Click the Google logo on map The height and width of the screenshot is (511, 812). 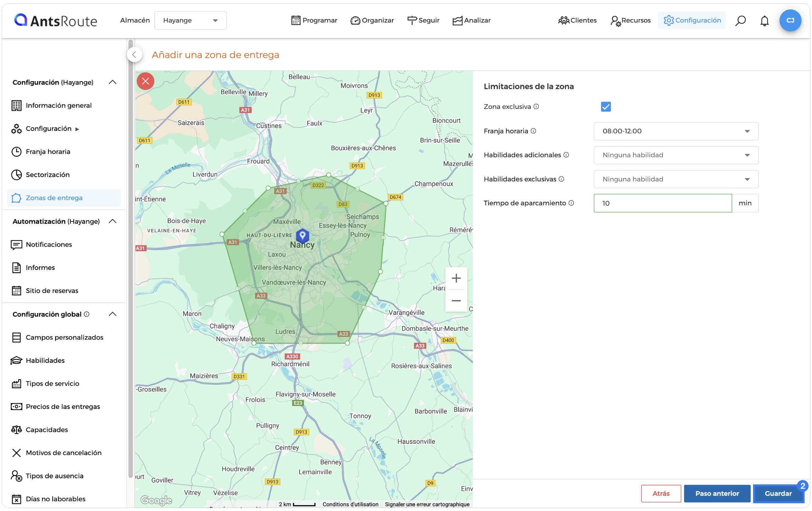(x=156, y=500)
